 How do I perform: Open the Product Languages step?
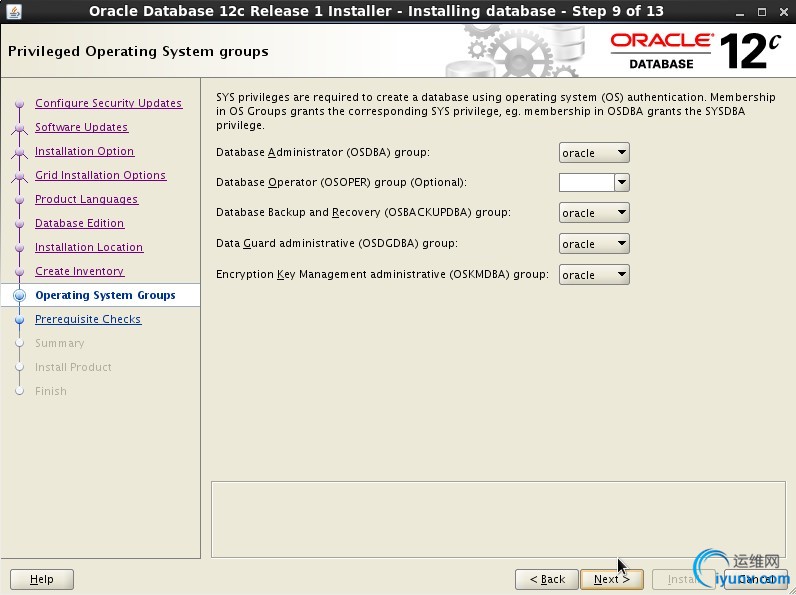86,199
